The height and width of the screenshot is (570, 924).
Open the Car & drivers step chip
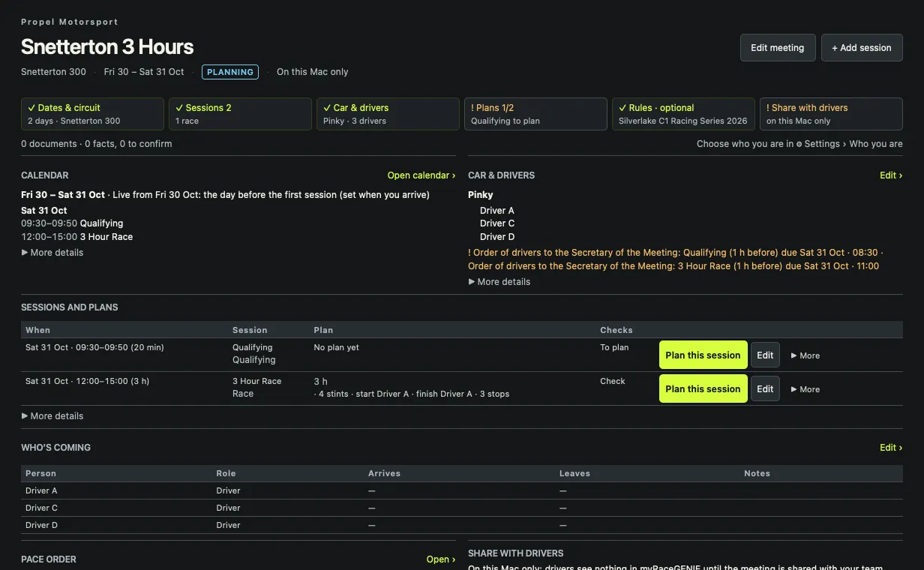pyautogui.click(x=388, y=114)
